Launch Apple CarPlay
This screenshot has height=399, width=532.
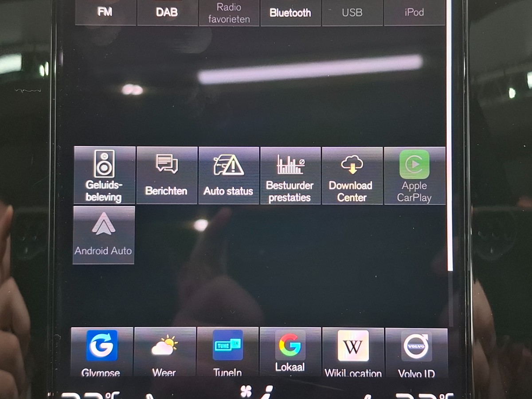coord(415,175)
